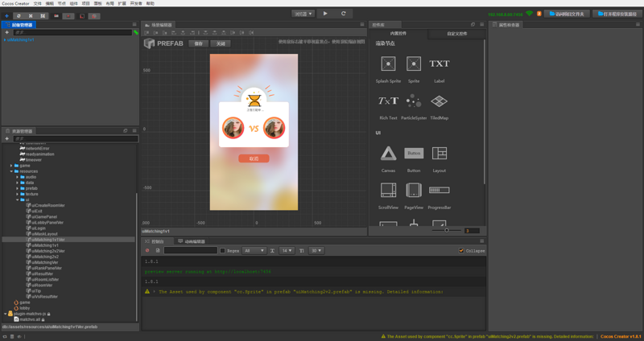Pick the Canvas UI control icon
644x341 pixels.
point(388,154)
